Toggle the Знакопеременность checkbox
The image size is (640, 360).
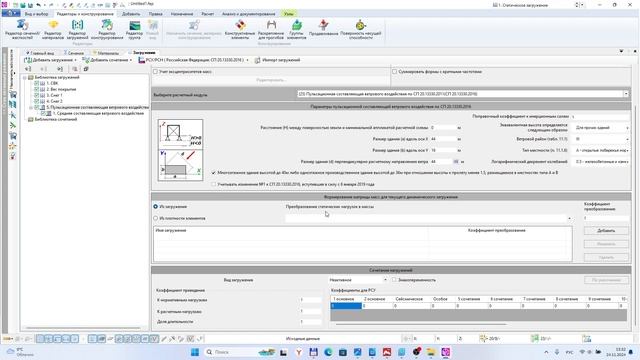[394, 280]
